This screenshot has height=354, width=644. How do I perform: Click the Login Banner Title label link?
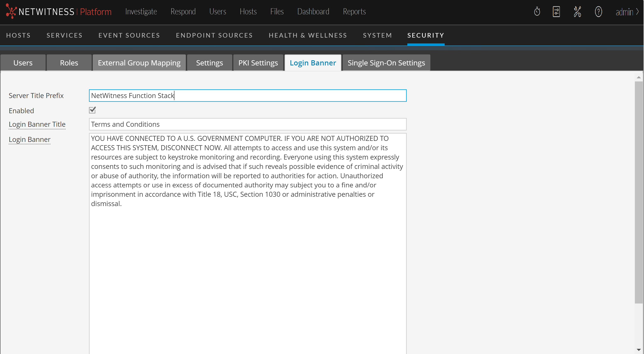tap(37, 124)
